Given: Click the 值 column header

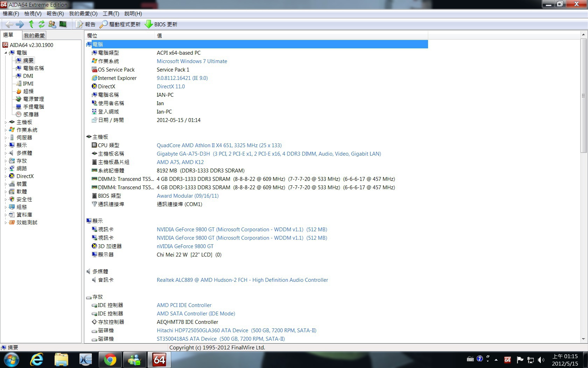Looking at the screenshot, I should [291, 35].
